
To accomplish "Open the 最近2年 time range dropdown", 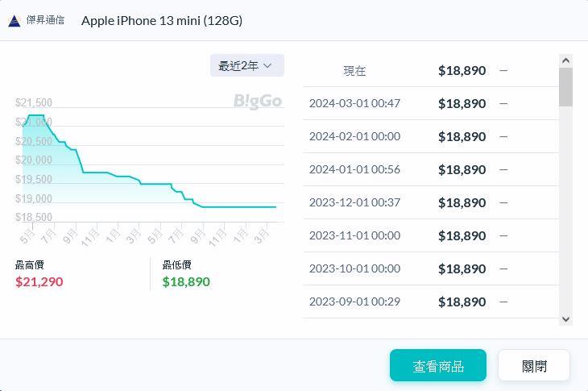I will pyautogui.click(x=246, y=65).
